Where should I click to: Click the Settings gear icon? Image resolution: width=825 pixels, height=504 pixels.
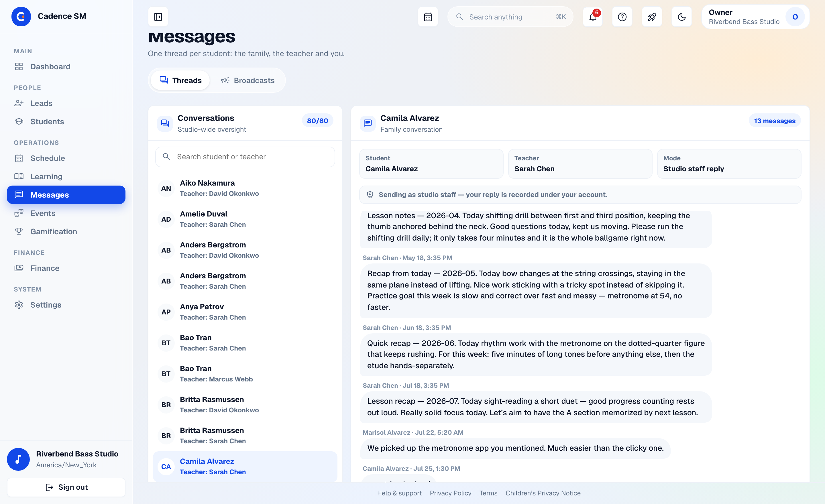coord(19,305)
